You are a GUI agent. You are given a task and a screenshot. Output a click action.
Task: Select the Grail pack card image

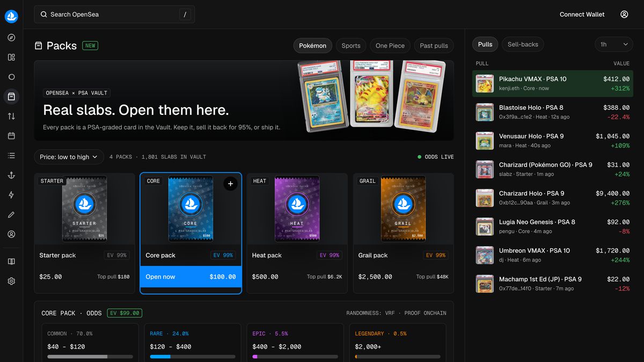pos(403,209)
